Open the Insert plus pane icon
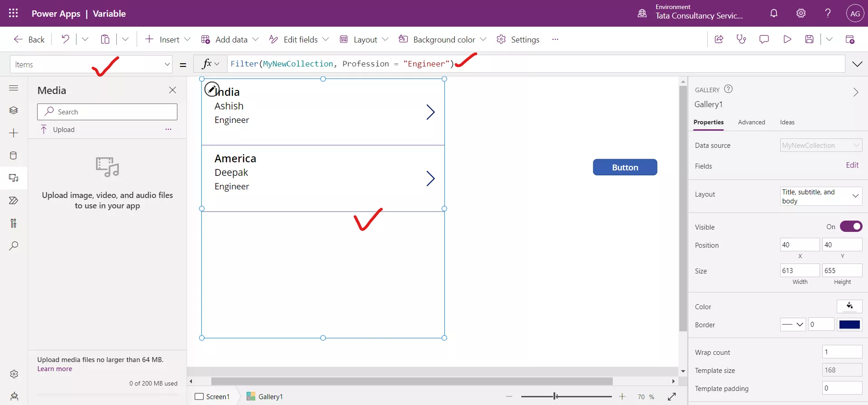 [x=14, y=133]
